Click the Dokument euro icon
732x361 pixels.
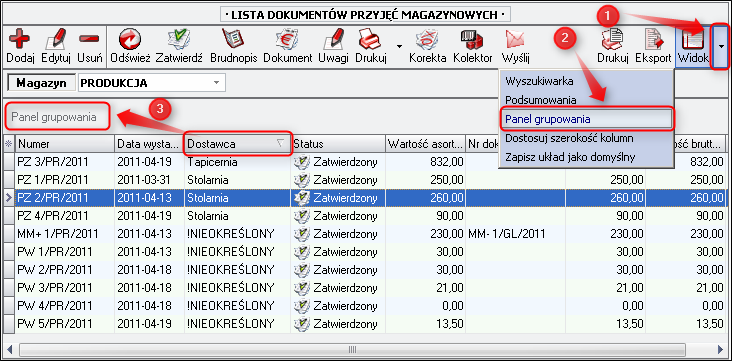(x=287, y=40)
